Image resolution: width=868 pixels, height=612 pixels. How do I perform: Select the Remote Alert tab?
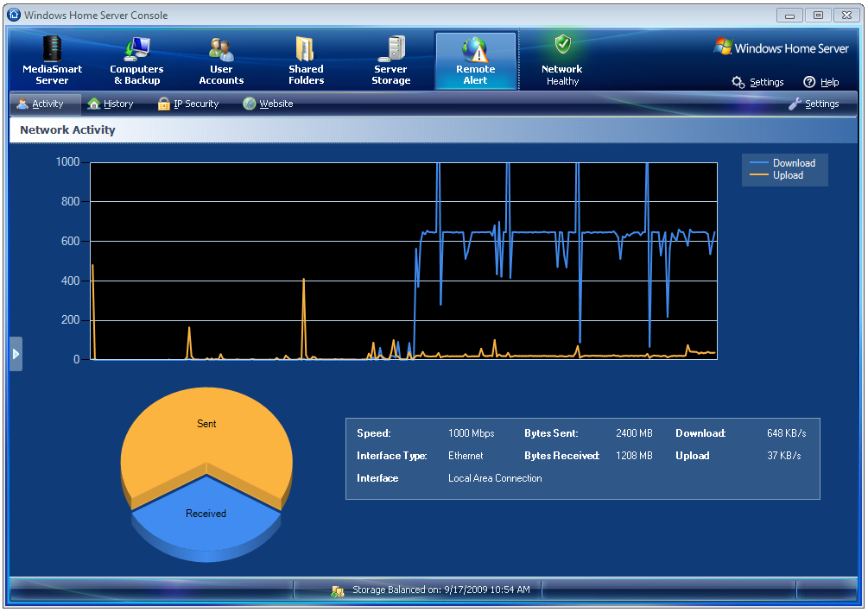point(476,60)
